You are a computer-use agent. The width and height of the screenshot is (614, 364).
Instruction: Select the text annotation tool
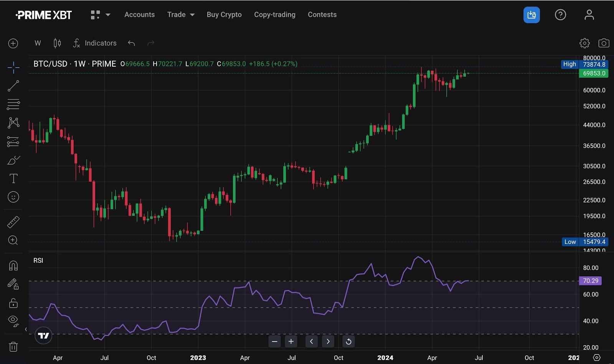point(13,178)
